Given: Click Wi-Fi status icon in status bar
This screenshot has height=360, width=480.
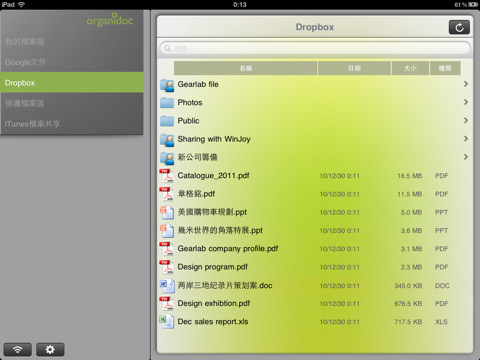Looking at the screenshot, I should click(21, 4).
